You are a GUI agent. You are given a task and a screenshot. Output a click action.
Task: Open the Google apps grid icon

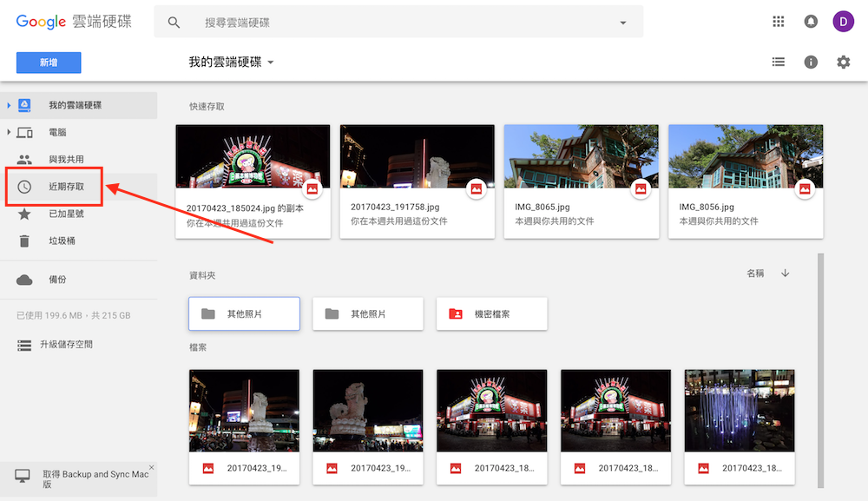[779, 21]
